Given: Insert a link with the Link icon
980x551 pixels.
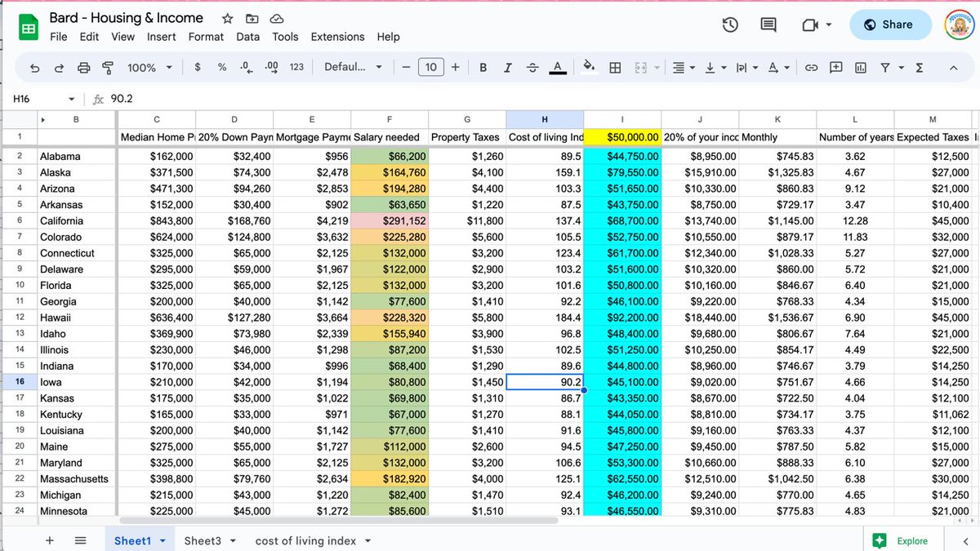Looking at the screenshot, I should click(x=812, y=67).
